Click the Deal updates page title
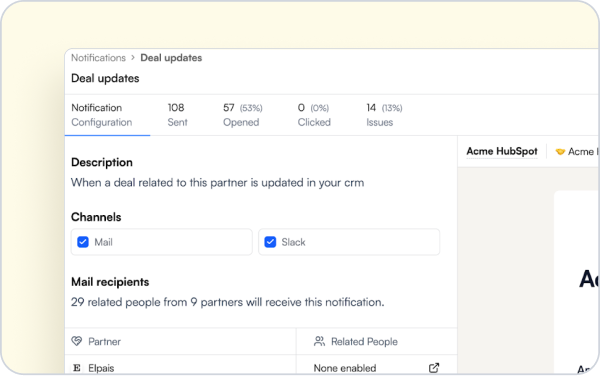This screenshot has height=376, width=600. tap(105, 78)
